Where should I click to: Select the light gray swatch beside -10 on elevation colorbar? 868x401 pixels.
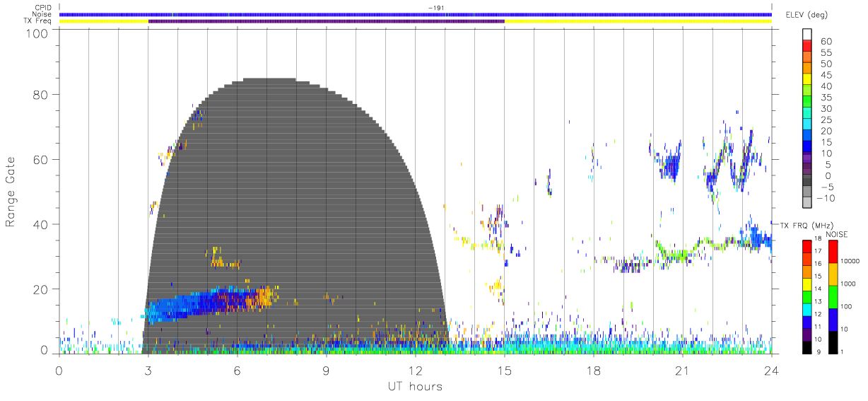(808, 203)
